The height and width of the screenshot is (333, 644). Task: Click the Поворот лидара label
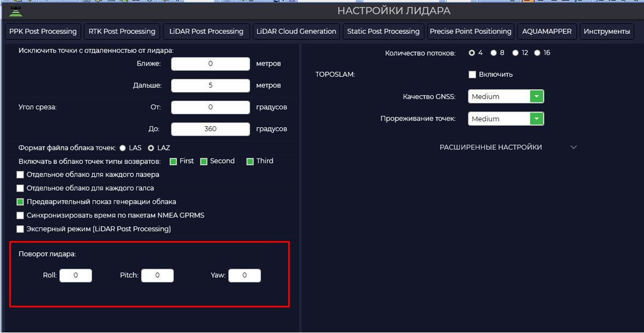point(47,254)
